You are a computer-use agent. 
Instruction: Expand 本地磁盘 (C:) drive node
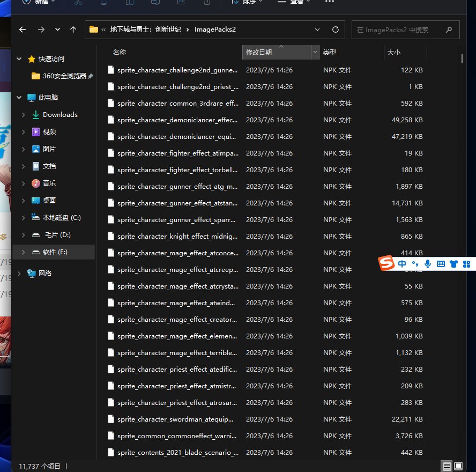pos(24,217)
